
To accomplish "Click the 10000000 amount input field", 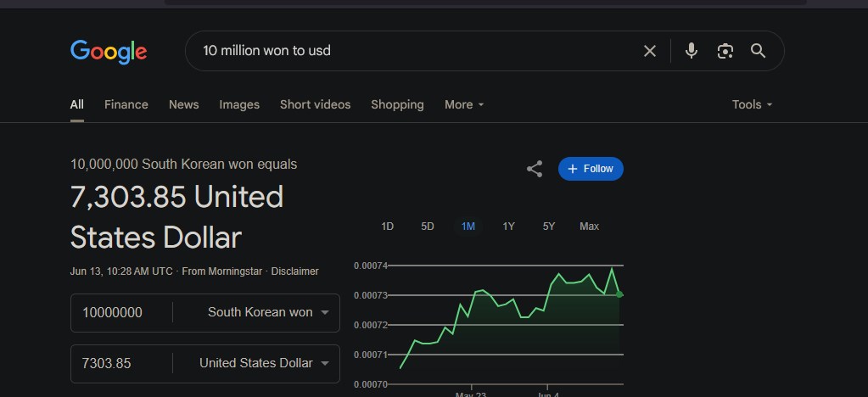I will coord(122,312).
